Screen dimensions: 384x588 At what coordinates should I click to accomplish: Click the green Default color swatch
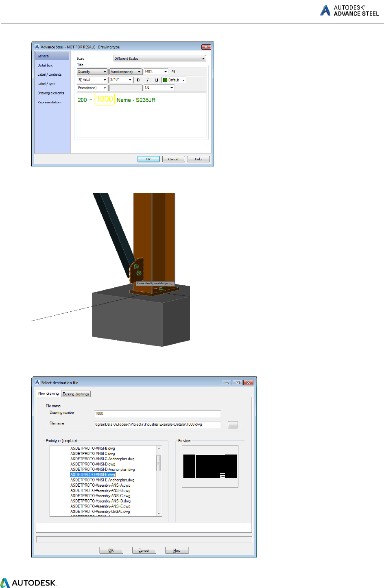pyautogui.click(x=165, y=80)
